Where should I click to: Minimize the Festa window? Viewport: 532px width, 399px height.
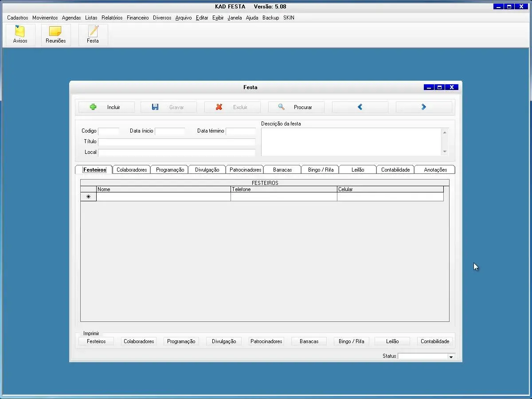[429, 87]
